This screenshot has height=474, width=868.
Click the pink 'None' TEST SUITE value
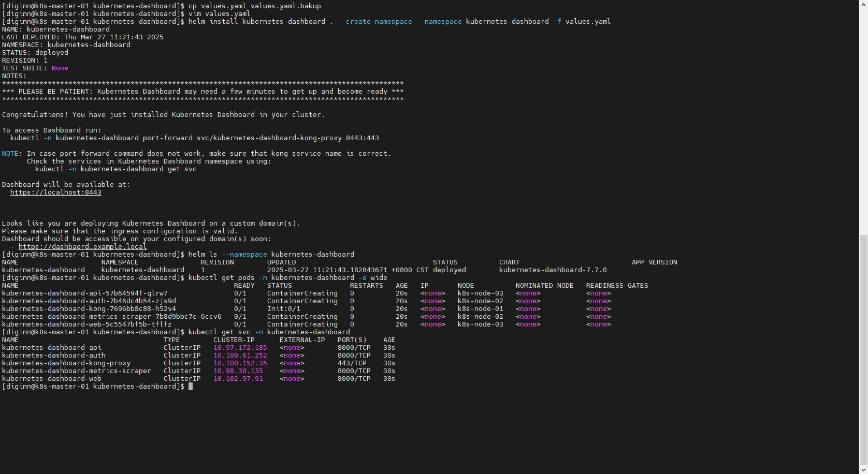[x=60, y=68]
